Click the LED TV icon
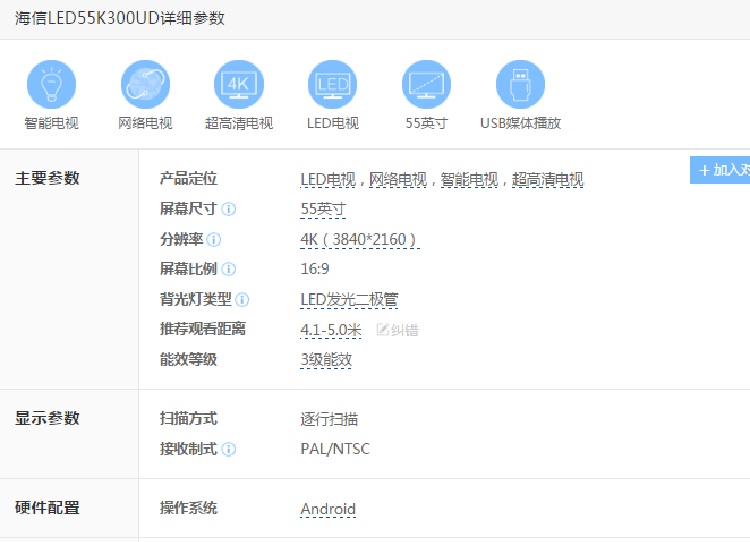Screen dimensions: 750x542 (x=332, y=84)
